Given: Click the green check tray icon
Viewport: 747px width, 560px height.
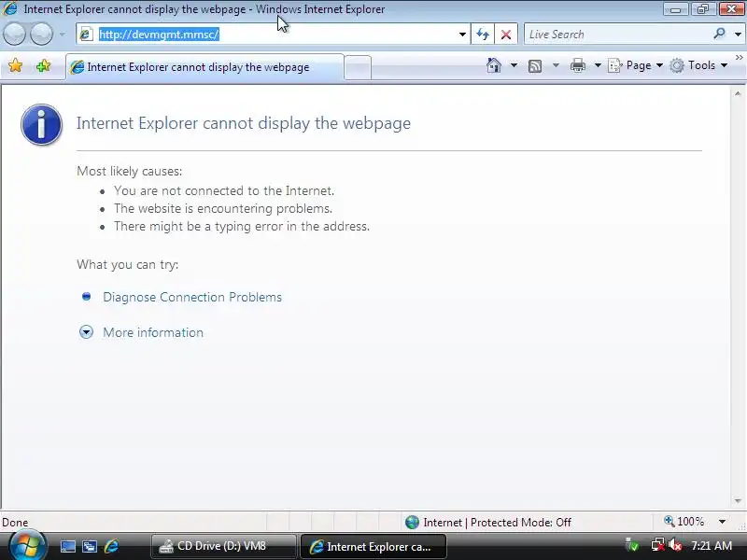Looking at the screenshot, I should (x=633, y=545).
